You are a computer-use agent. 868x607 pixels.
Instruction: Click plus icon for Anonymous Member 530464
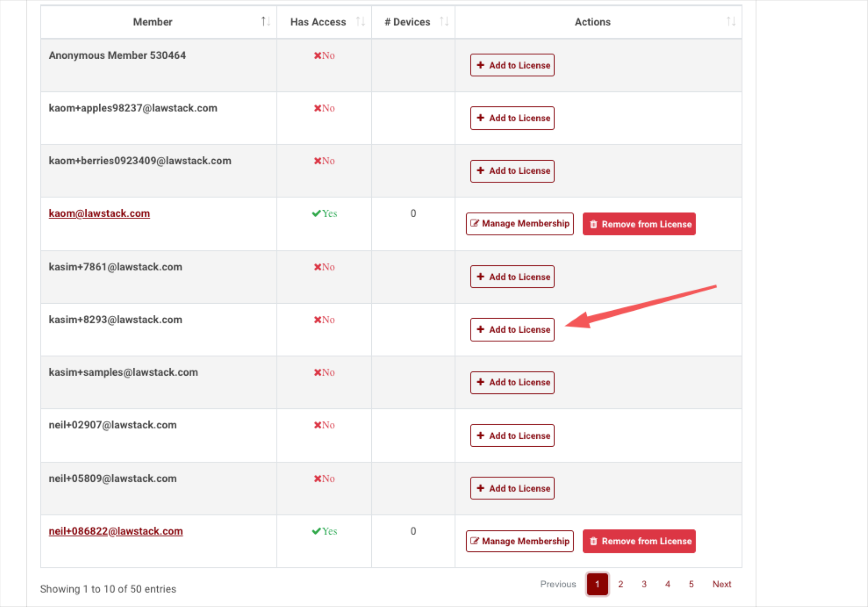click(x=481, y=65)
